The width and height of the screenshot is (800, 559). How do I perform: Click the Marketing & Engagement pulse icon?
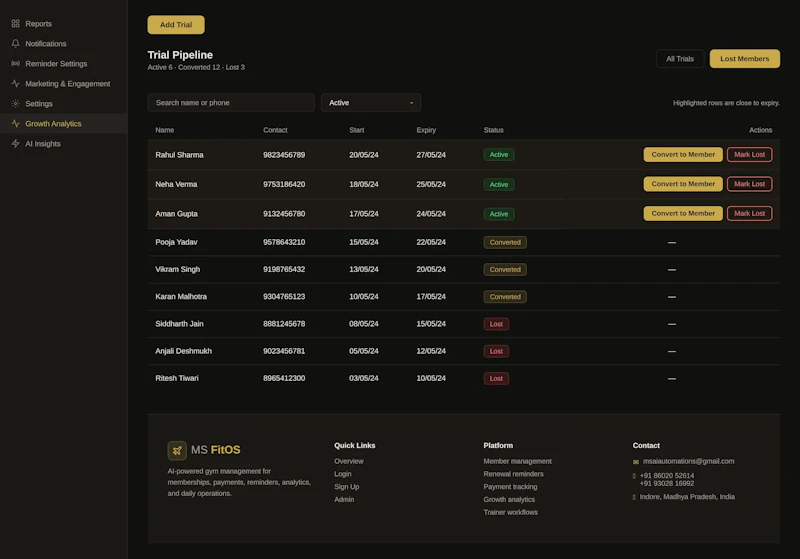tap(15, 83)
